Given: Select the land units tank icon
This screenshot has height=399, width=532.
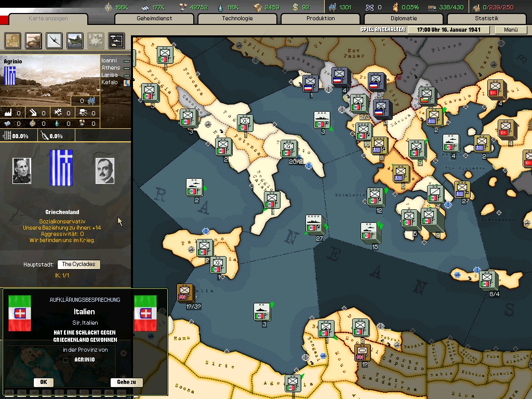Looking at the screenshot, I should (34, 40).
